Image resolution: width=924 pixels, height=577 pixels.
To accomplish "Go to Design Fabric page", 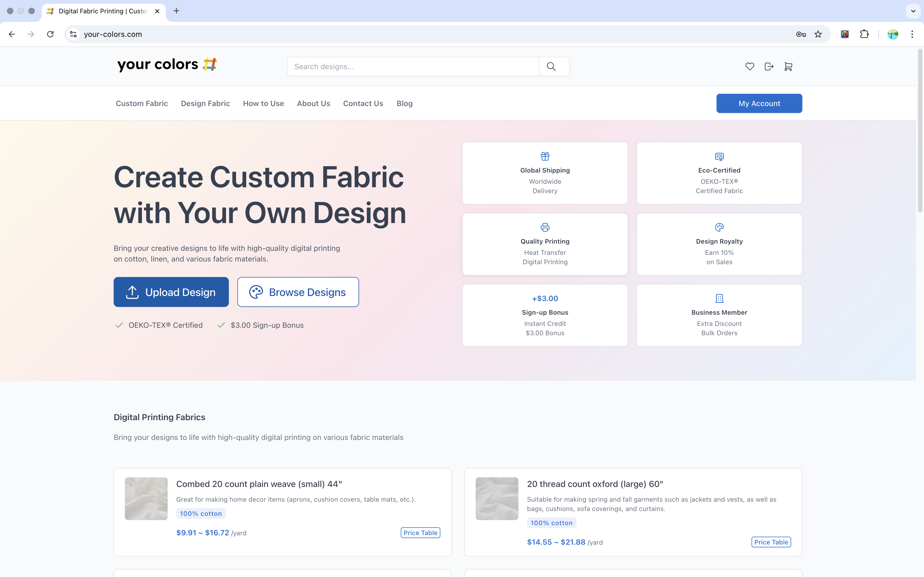I will click(x=205, y=103).
